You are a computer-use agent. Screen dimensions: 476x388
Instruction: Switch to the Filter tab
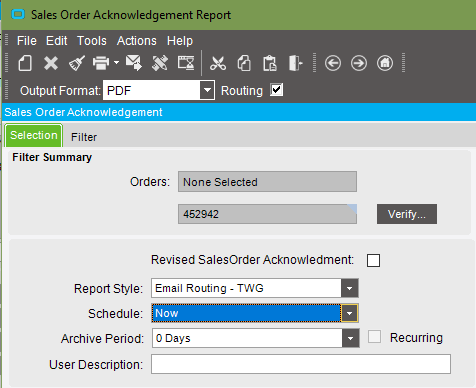point(84,137)
